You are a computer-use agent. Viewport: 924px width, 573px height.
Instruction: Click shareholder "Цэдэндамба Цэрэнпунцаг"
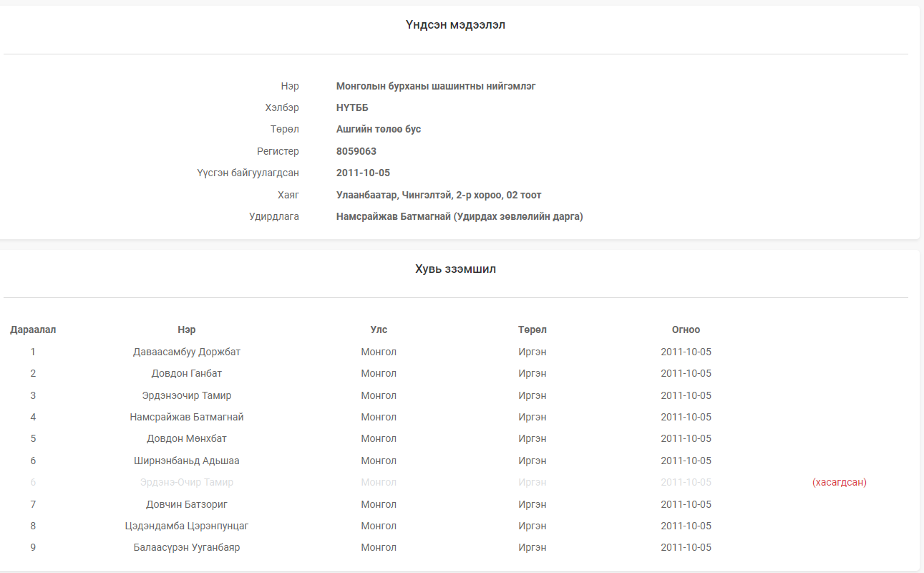coord(187,526)
